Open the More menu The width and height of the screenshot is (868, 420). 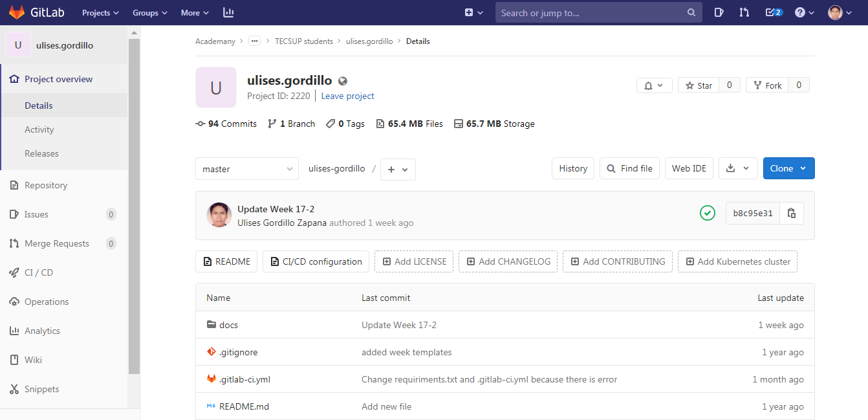tap(195, 12)
